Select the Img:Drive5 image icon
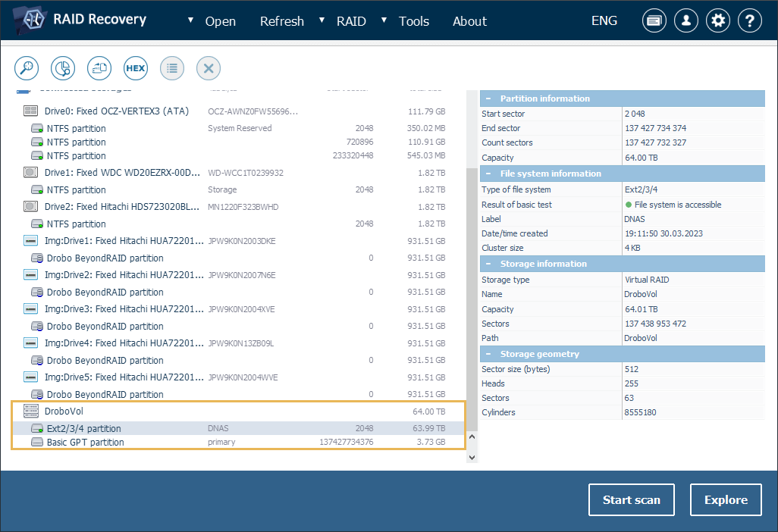 [x=31, y=377]
